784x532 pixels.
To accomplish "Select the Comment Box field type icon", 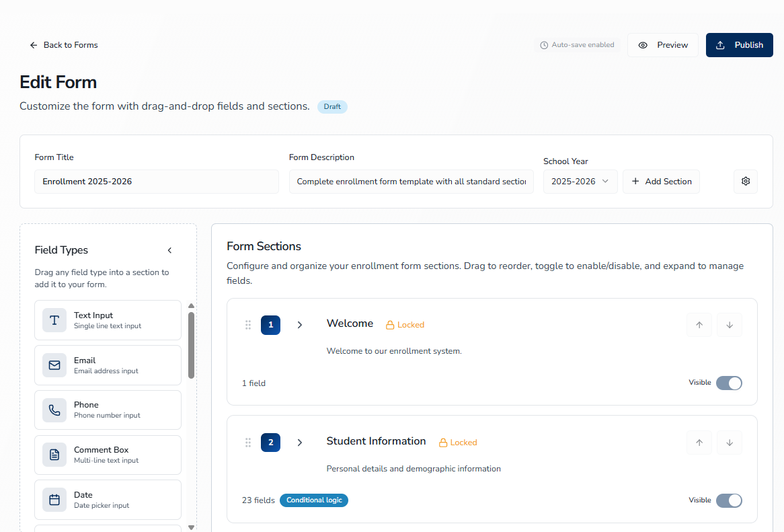I will click(x=54, y=455).
